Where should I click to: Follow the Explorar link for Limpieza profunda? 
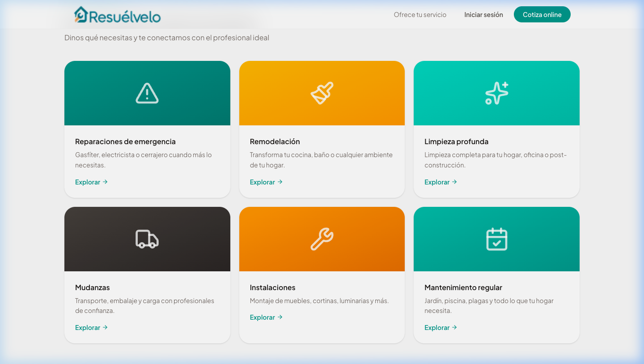click(437, 182)
